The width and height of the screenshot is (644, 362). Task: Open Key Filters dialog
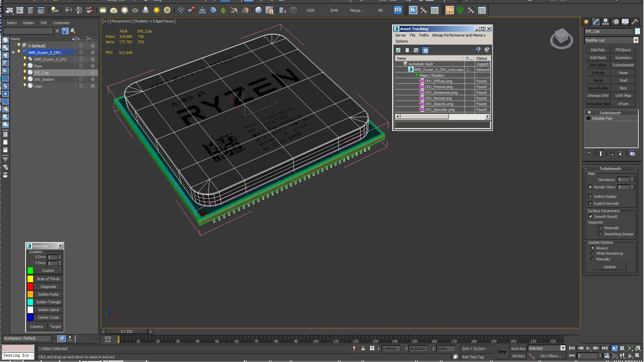(x=551, y=356)
